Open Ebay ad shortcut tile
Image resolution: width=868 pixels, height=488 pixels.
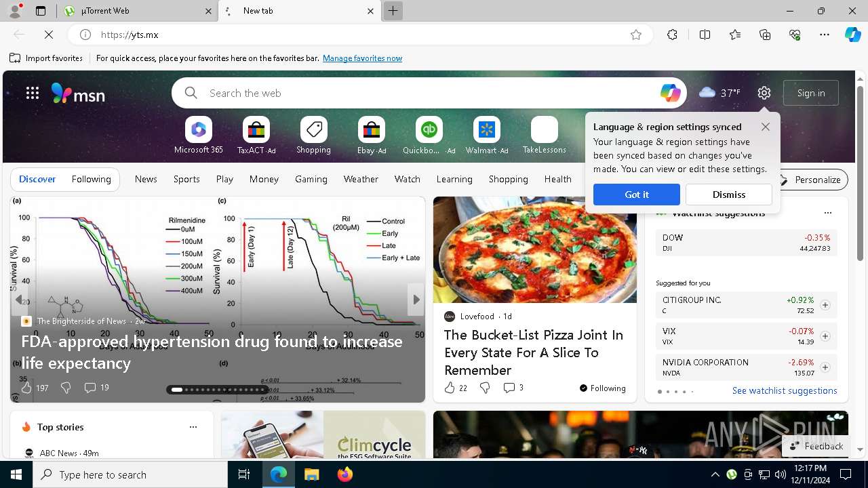372,136
